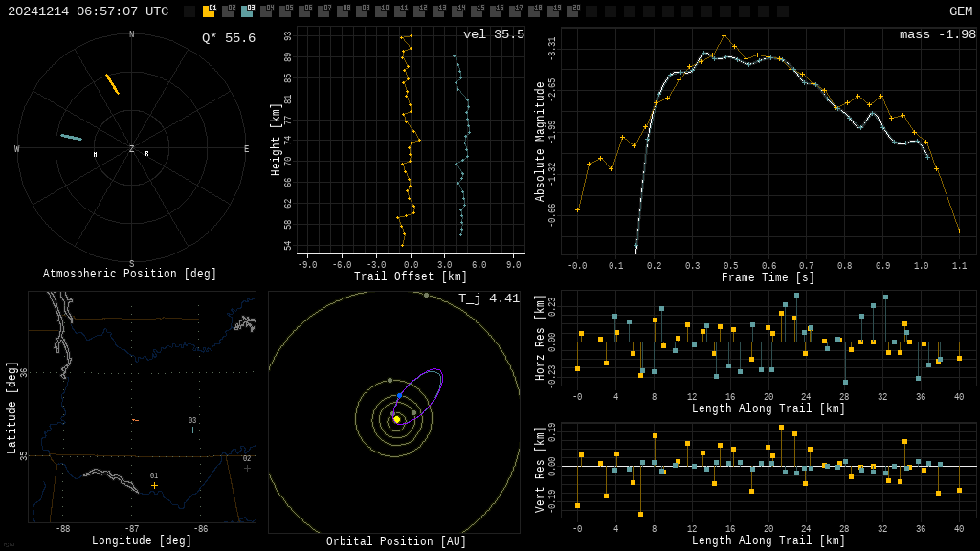Screen dimensions: 980x551
Task: Click the vel 35.5 readout
Action: 493,34
